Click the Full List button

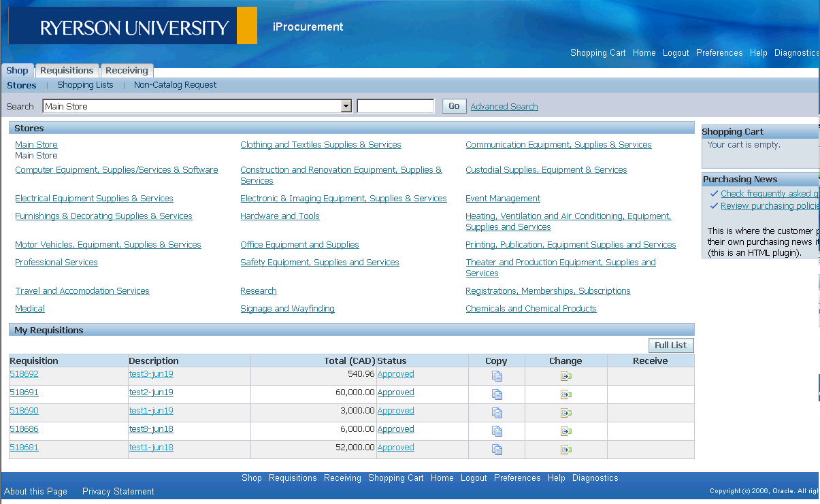pyautogui.click(x=670, y=346)
